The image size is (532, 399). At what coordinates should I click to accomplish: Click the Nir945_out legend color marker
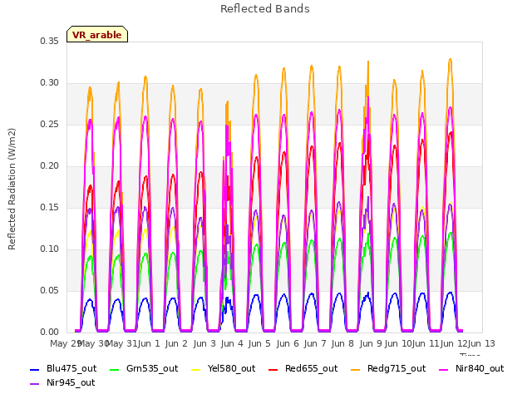click(35, 384)
